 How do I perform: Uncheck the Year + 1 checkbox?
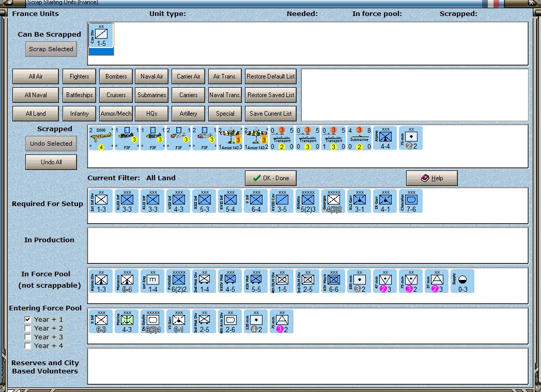pyautogui.click(x=28, y=320)
